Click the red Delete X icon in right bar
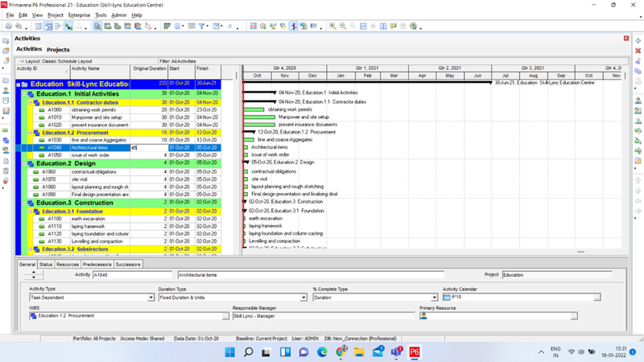The image size is (644, 362). click(x=638, y=51)
